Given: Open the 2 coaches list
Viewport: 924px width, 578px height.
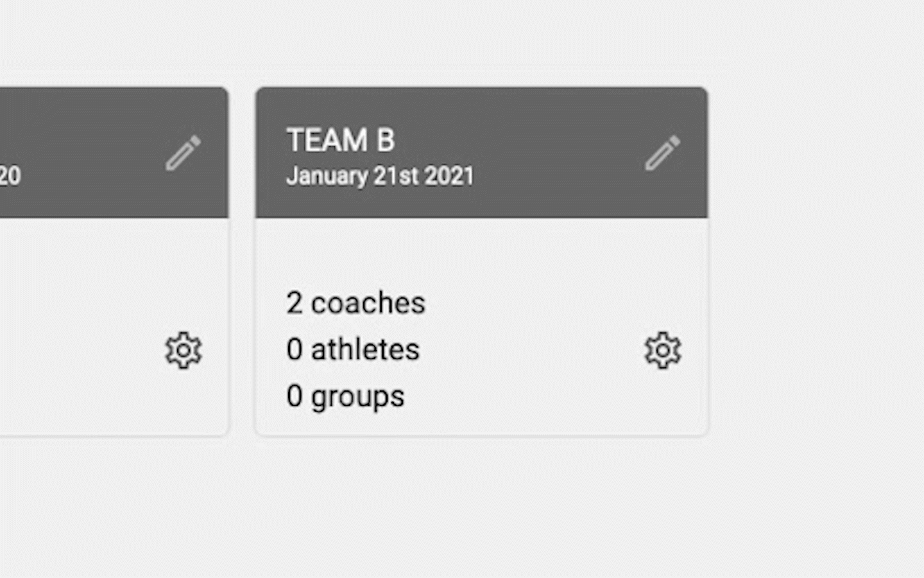Looking at the screenshot, I should pyautogui.click(x=355, y=303).
